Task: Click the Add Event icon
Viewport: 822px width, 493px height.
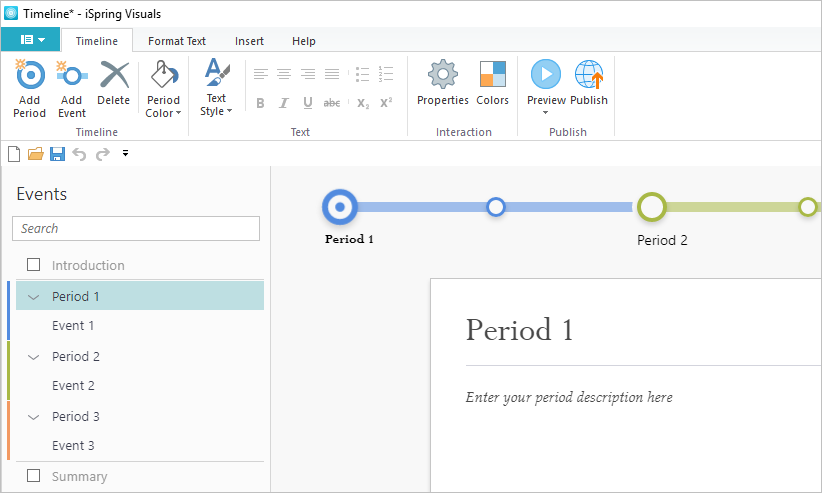Action: coord(72,76)
